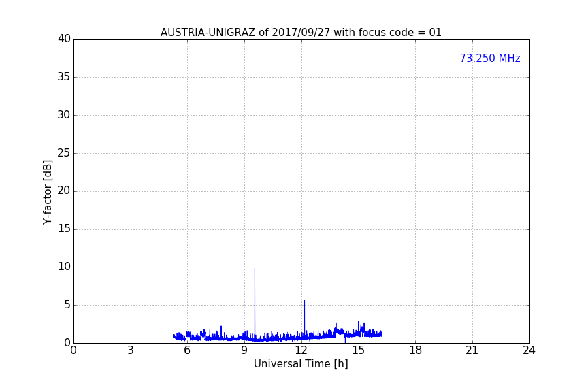Viewport: 588px width, 392px height.
Task: Click the y-axis tick label '25'
Action: [64, 152]
